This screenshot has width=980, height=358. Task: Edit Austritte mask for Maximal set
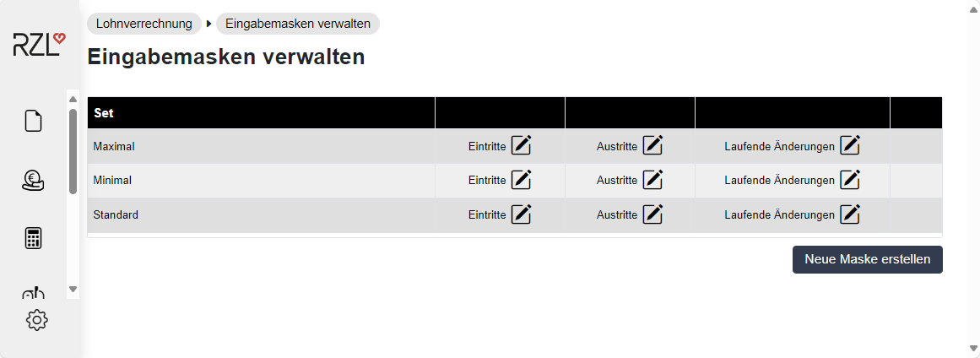pos(652,145)
